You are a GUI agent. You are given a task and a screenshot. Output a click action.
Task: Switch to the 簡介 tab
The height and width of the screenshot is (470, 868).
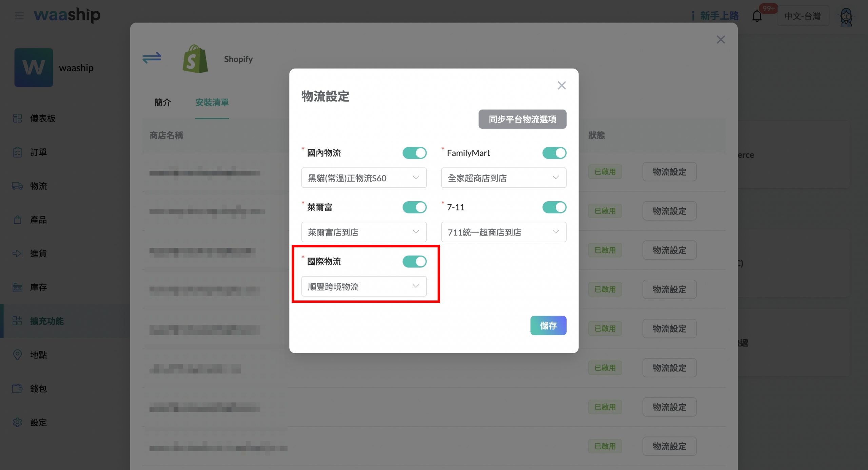click(x=162, y=102)
